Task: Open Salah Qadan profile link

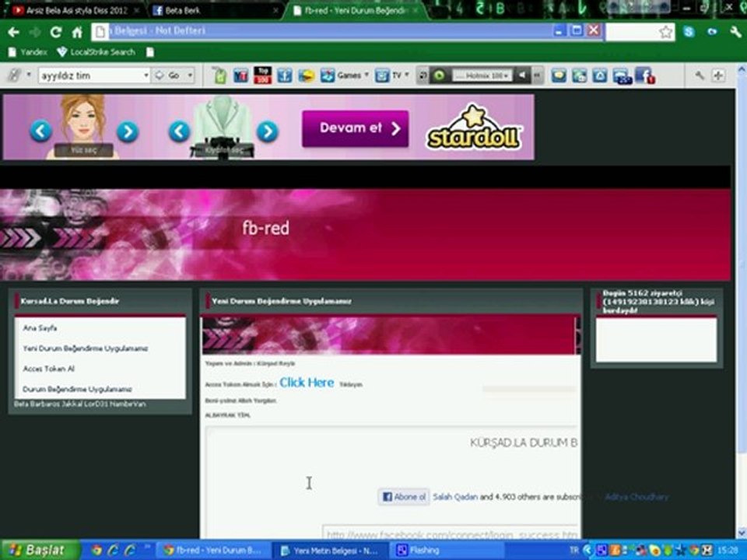Action: click(x=455, y=497)
